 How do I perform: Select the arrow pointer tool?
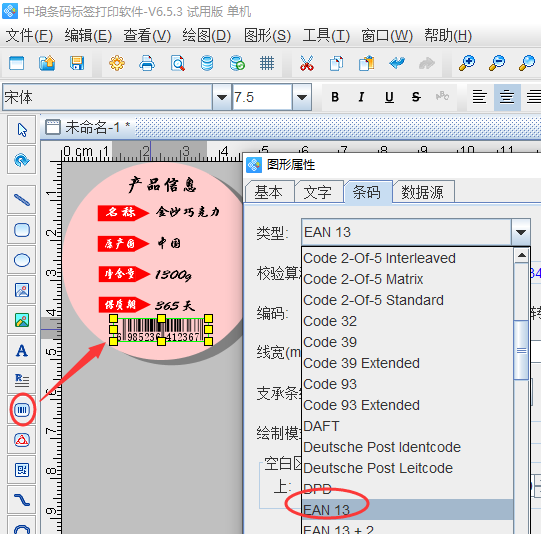(x=22, y=130)
